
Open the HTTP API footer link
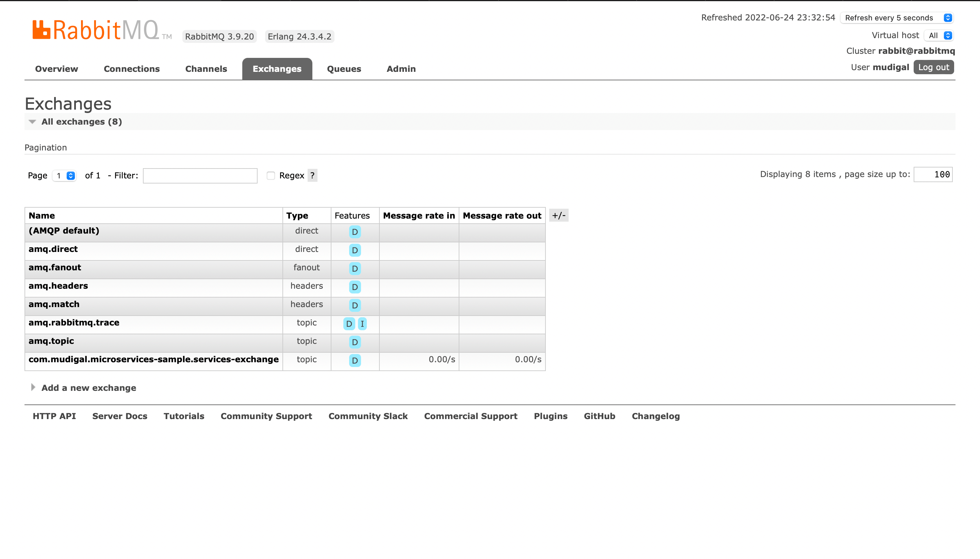click(x=54, y=416)
